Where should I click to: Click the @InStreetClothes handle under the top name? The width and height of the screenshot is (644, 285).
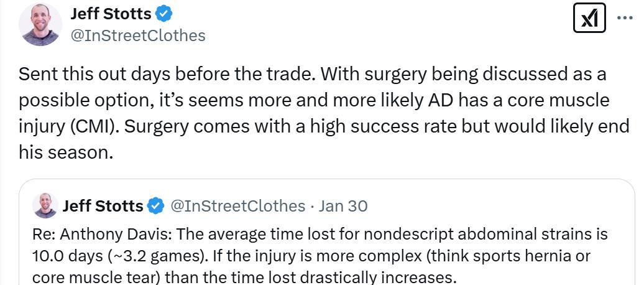click(138, 35)
